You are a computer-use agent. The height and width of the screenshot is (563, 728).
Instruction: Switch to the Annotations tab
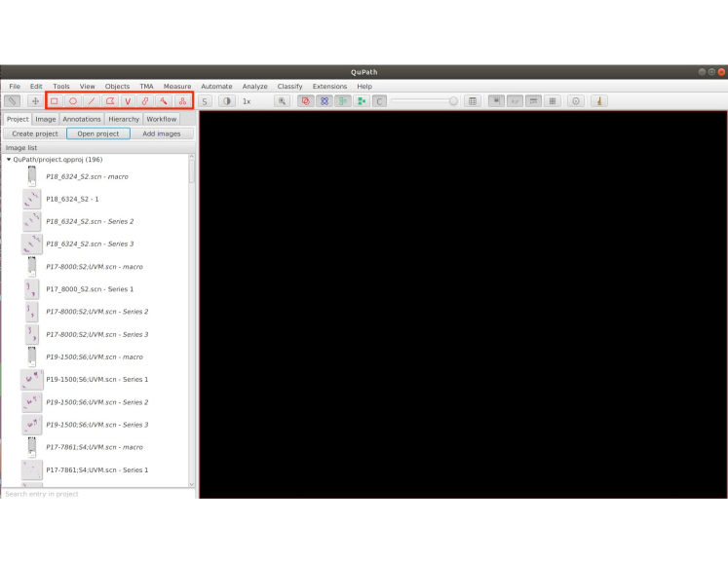[x=82, y=119]
